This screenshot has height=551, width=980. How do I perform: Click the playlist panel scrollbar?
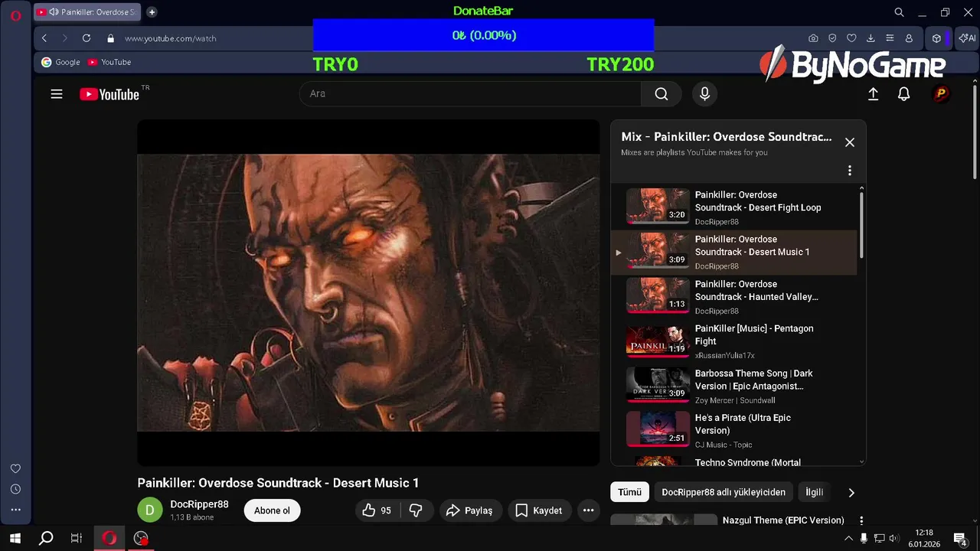point(862,226)
